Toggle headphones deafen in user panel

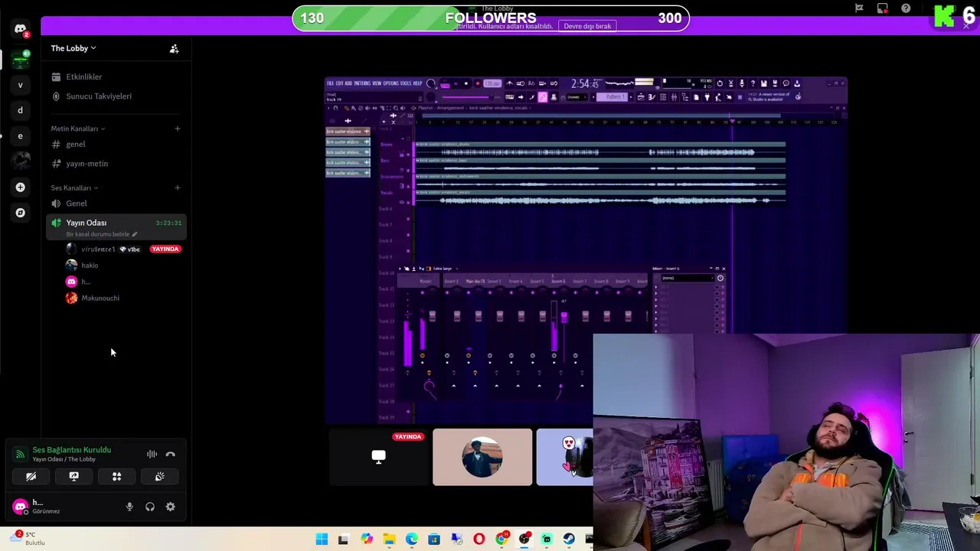[x=150, y=507]
